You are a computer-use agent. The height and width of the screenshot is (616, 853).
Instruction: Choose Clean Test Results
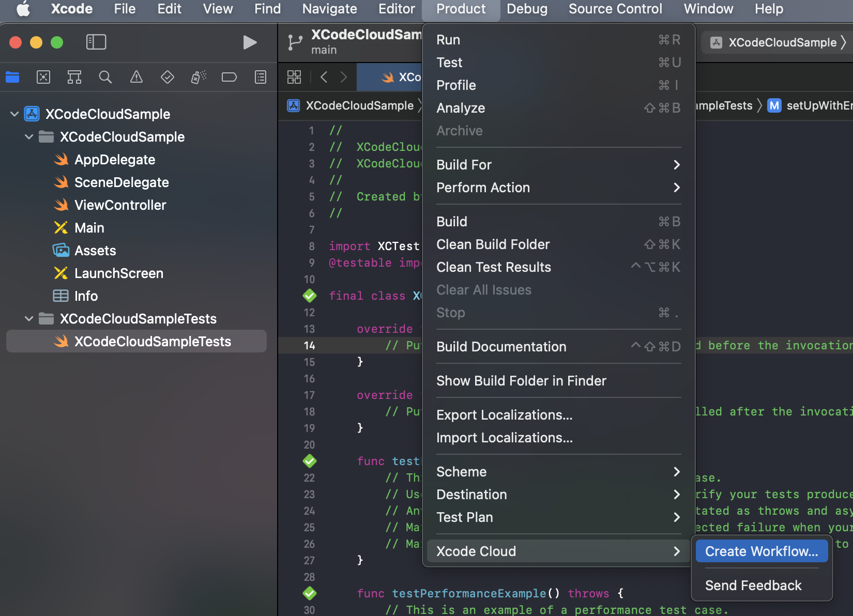coord(558,267)
